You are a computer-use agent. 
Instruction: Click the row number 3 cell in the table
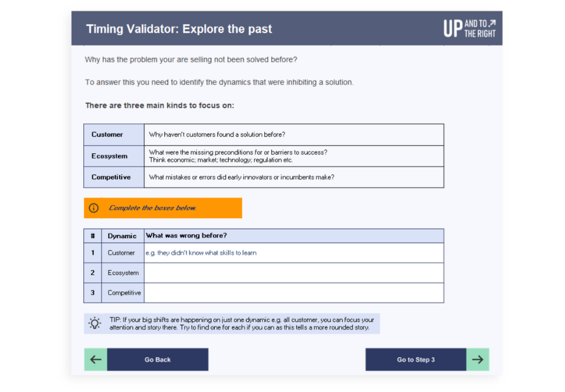tap(93, 292)
